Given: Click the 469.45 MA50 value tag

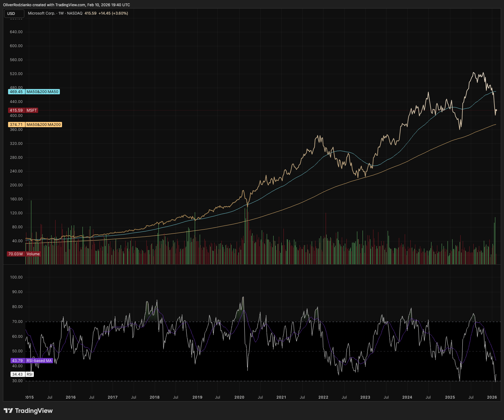Looking at the screenshot, I should coord(16,92).
